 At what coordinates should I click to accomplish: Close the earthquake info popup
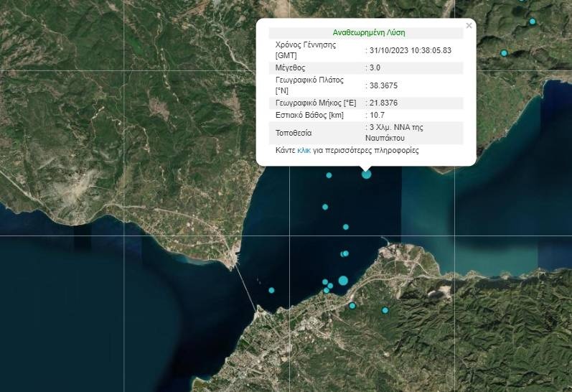click(x=469, y=26)
